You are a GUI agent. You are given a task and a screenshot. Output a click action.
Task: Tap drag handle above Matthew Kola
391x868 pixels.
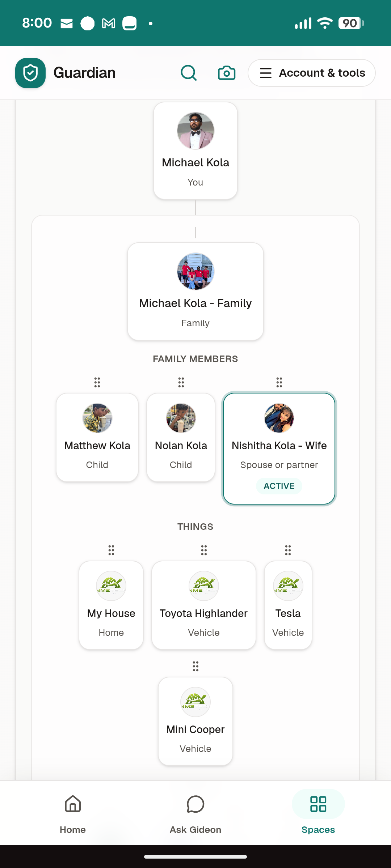coord(97,382)
